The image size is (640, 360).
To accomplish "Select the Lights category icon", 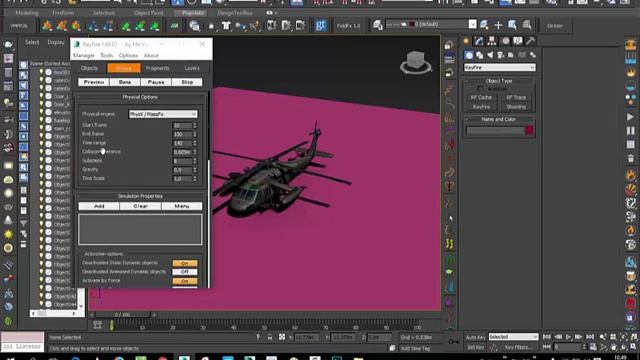I will [x=490, y=55].
